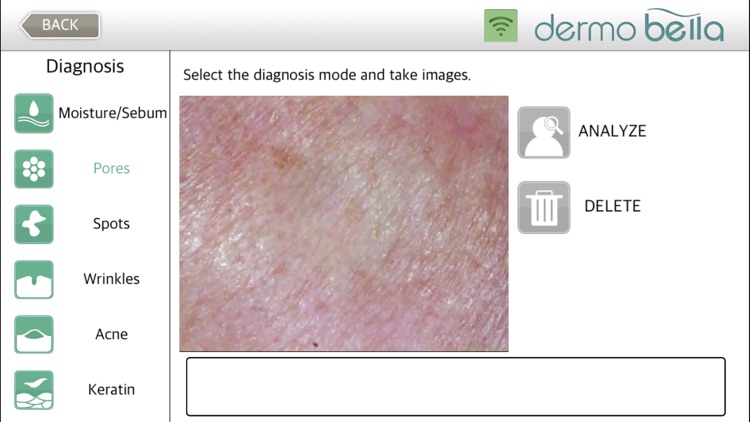Select the Moisture/Sebum droplet icon

point(34,113)
